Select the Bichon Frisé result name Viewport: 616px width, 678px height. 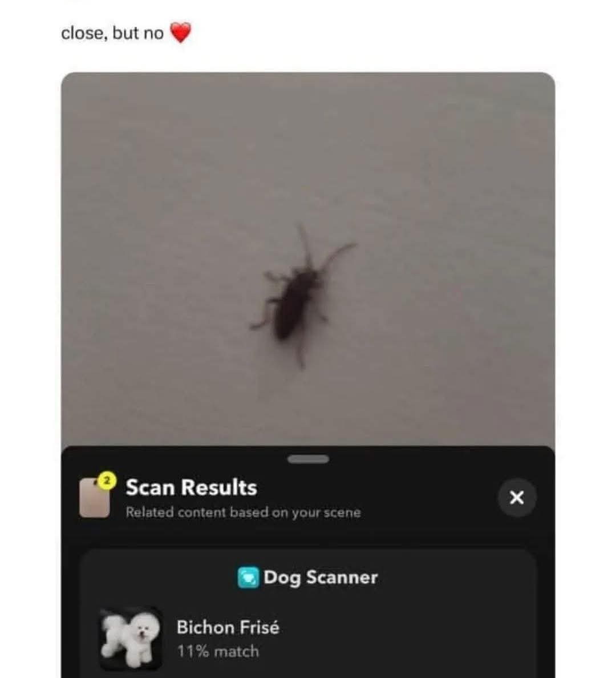[x=228, y=627]
